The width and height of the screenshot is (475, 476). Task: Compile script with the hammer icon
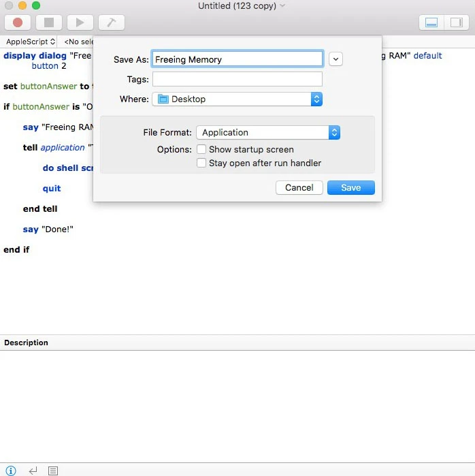pos(112,22)
